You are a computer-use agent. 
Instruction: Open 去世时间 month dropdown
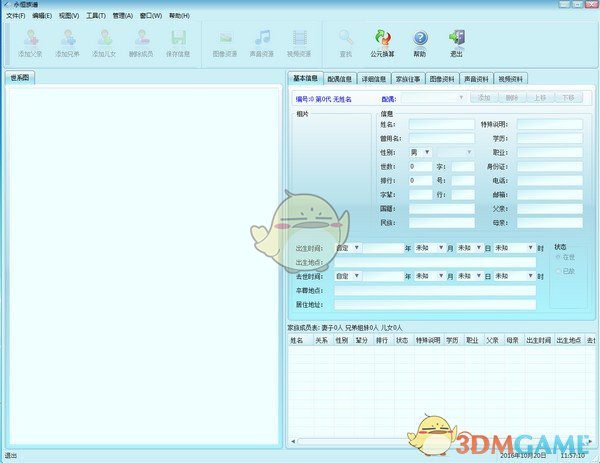pyautogui.click(x=430, y=276)
